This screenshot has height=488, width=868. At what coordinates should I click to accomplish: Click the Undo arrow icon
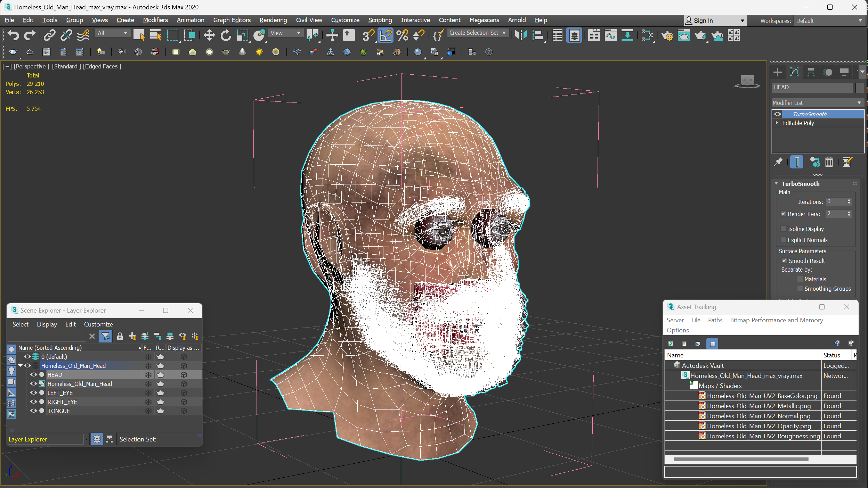coord(13,35)
